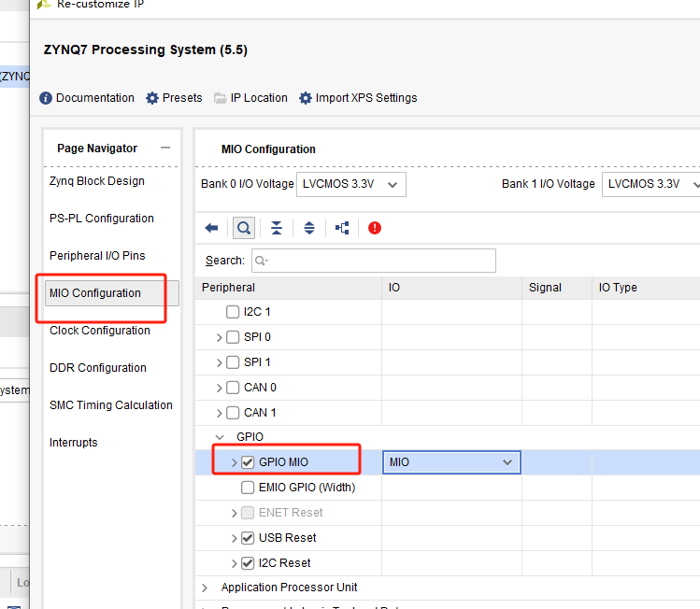Image resolution: width=700 pixels, height=609 pixels.
Task: Click the IO Type column header
Action: tap(646, 288)
